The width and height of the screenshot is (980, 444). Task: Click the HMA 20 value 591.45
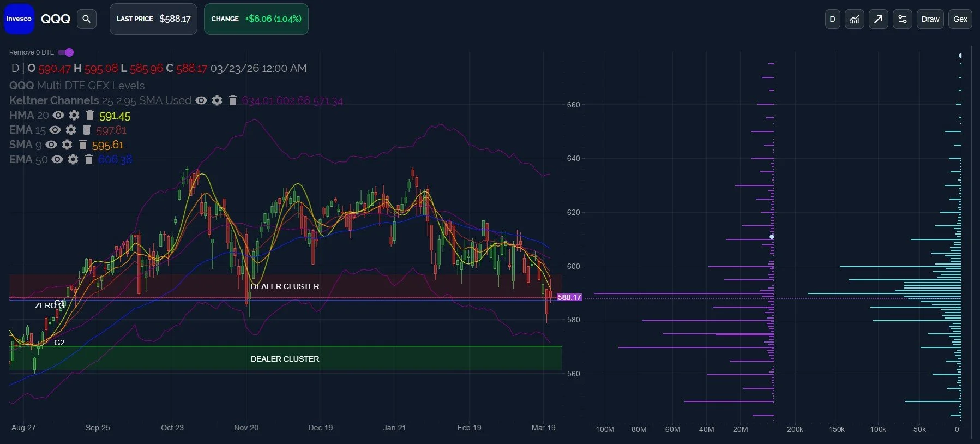point(115,116)
